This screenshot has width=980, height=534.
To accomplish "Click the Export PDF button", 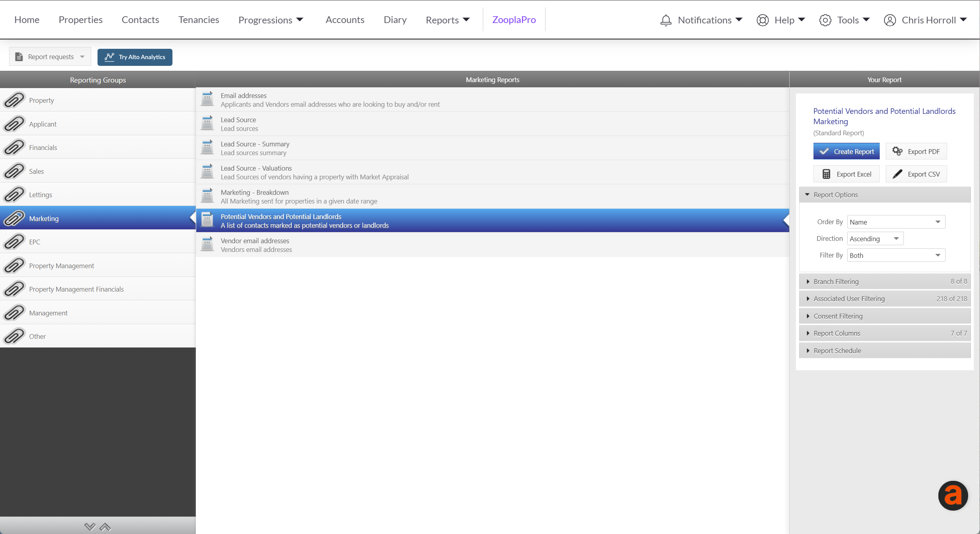I will [x=916, y=151].
